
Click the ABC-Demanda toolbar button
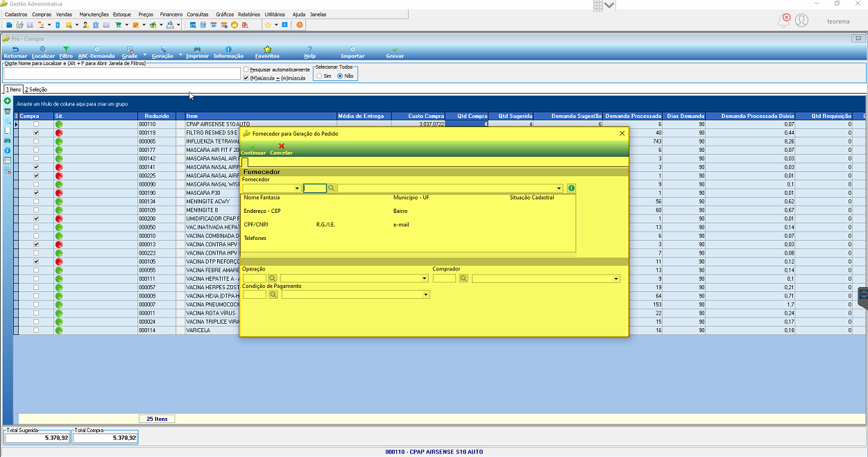click(96, 52)
